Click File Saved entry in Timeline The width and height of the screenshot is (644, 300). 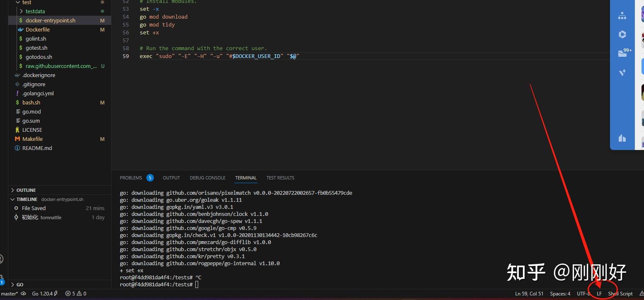(34, 208)
